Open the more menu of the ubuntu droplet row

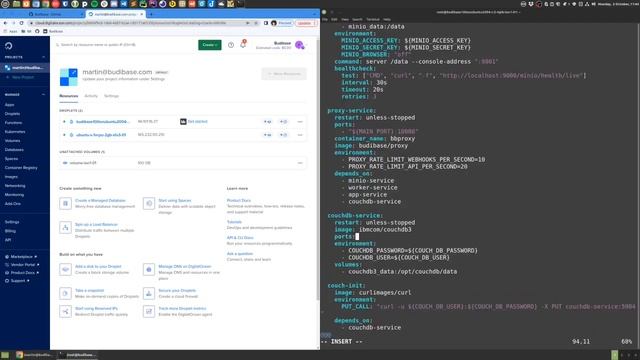click(x=300, y=135)
